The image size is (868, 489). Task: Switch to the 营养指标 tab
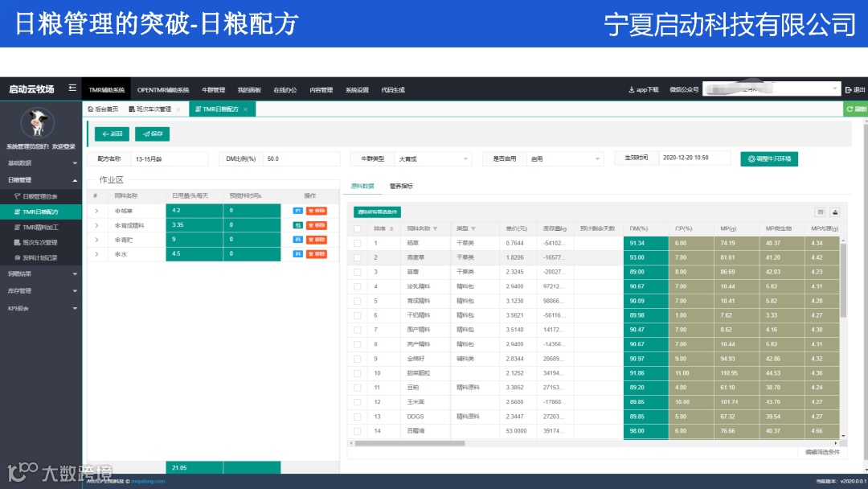tap(401, 186)
